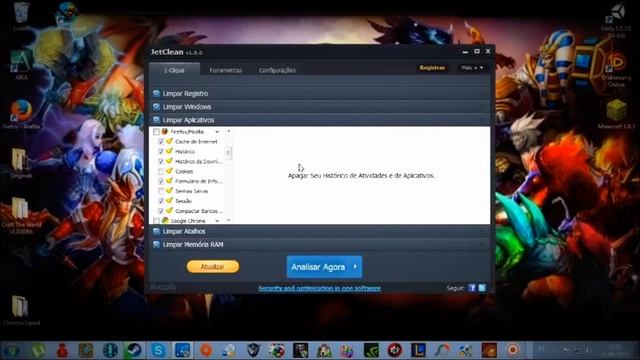Toggle the Firefox/Mozilla group checkbox

coord(156,132)
